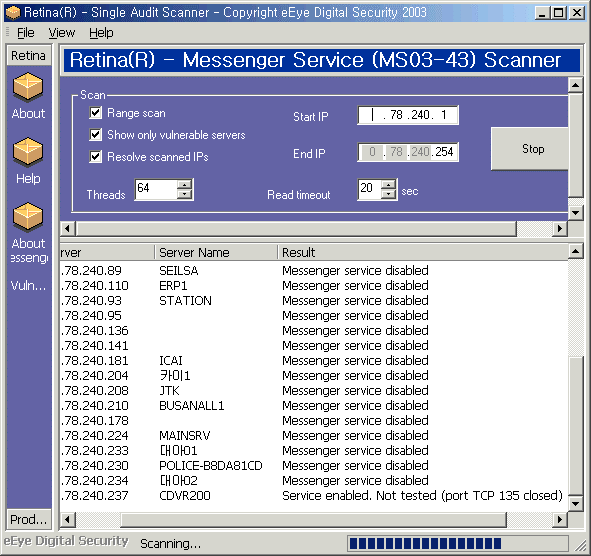Select the .78.240.141 IP row
Image resolution: width=591 pixels, height=556 pixels.
314,346
